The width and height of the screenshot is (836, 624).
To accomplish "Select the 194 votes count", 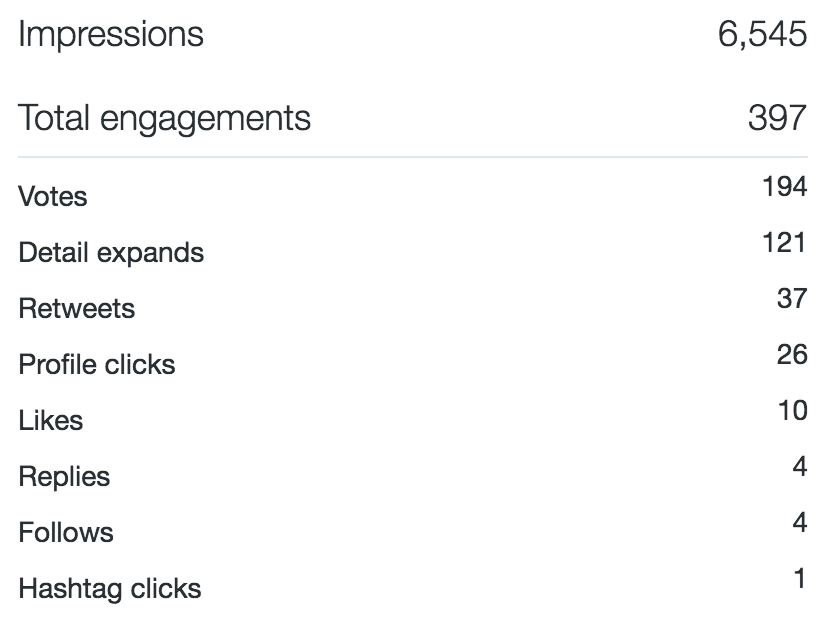I will (785, 187).
